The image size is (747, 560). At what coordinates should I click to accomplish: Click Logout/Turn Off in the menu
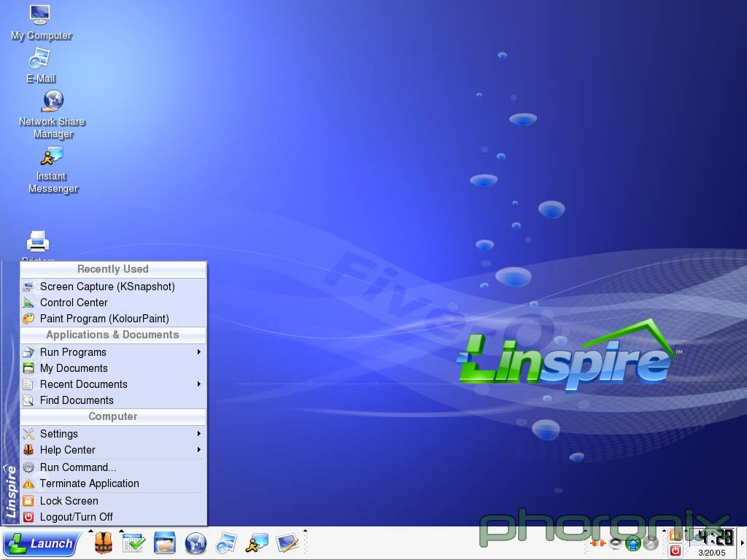point(76,517)
